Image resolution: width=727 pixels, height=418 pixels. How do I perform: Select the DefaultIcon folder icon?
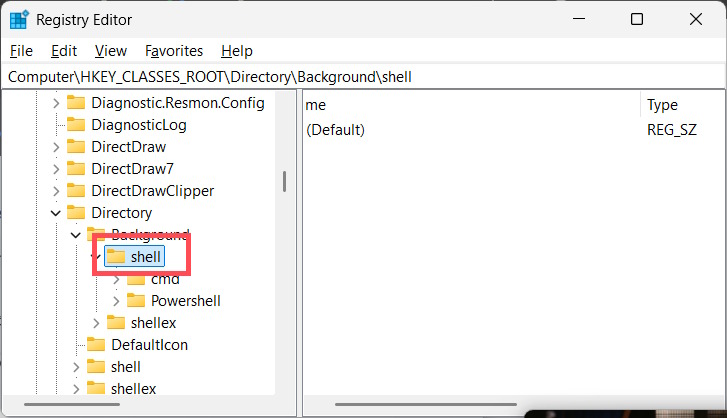click(96, 344)
